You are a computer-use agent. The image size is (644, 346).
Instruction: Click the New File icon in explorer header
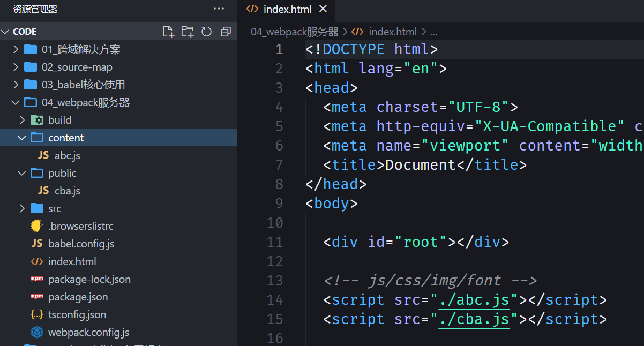pyautogui.click(x=168, y=32)
